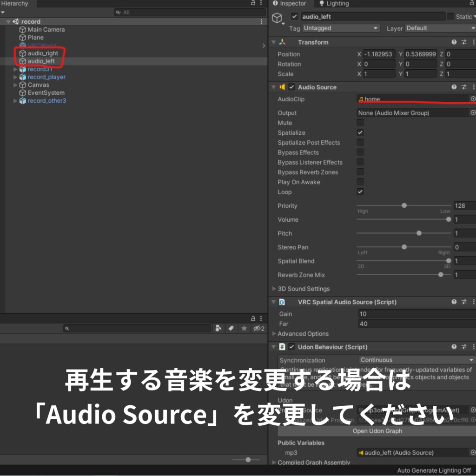The width and height of the screenshot is (476, 476).
Task: Open Synchronization dropdown Continuous
Action: 417,360
